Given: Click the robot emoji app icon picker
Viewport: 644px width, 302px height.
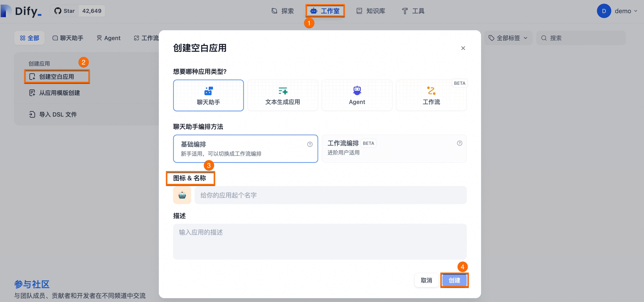Looking at the screenshot, I should [x=182, y=195].
